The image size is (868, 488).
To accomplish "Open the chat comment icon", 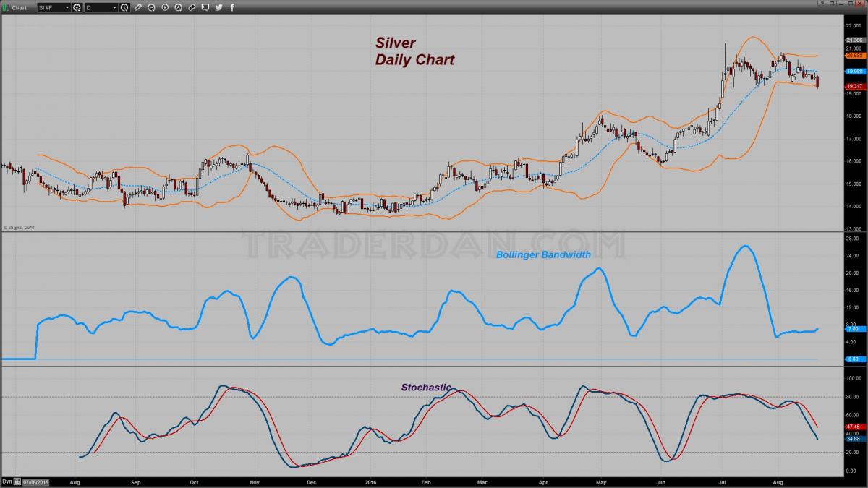I will (205, 7).
